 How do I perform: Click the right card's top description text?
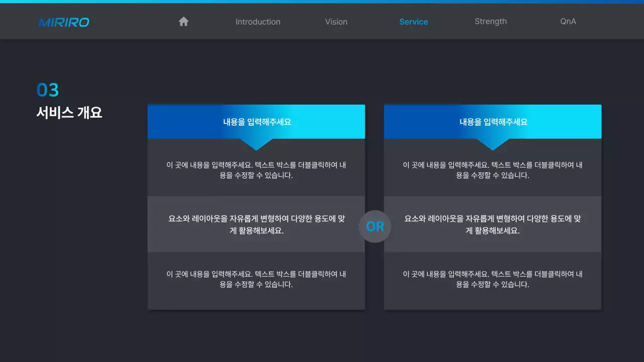pos(493,170)
